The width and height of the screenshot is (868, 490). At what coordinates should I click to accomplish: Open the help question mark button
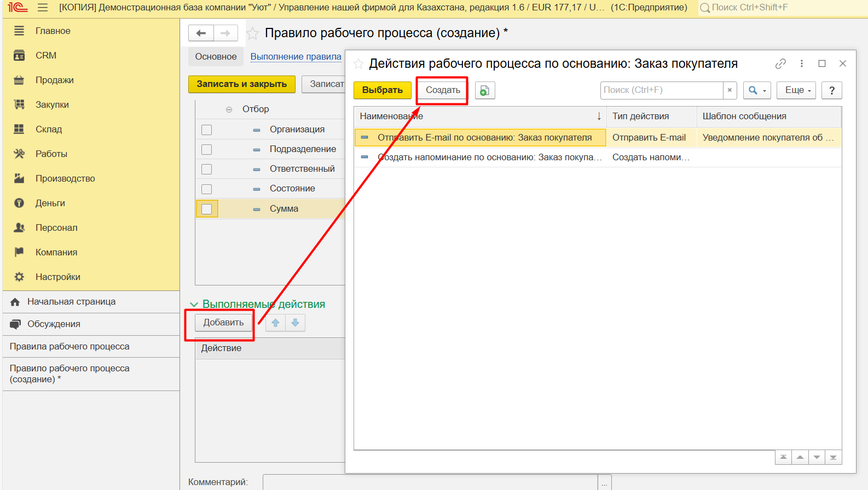click(x=831, y=90)
